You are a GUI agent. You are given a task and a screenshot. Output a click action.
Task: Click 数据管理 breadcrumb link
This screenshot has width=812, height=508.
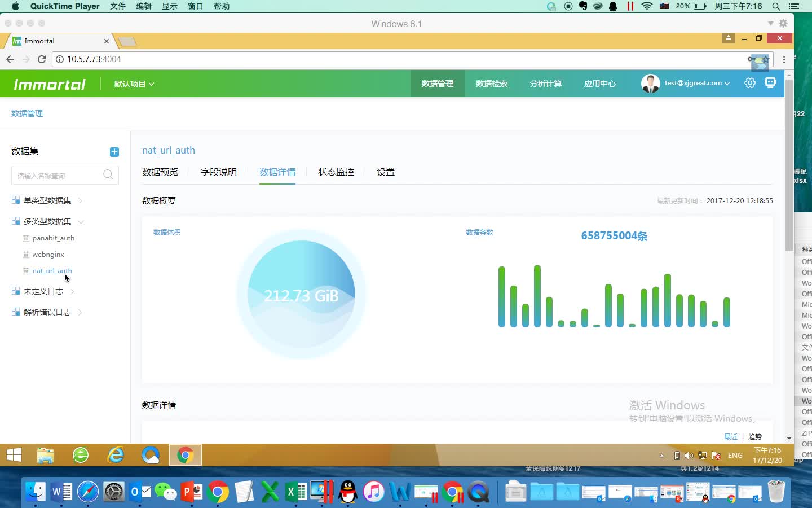[x=27, y=113]
